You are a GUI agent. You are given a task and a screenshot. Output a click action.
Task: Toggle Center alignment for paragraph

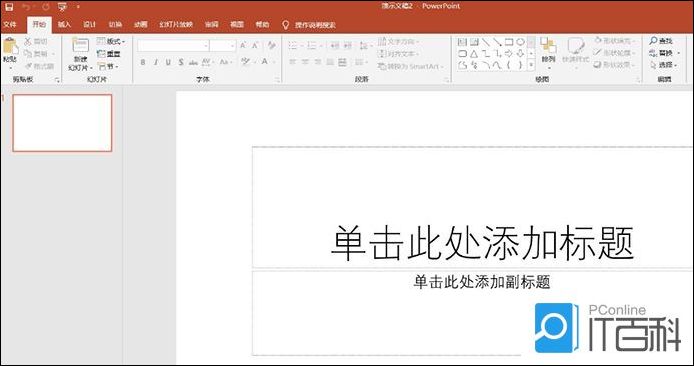tap(305, 62)
